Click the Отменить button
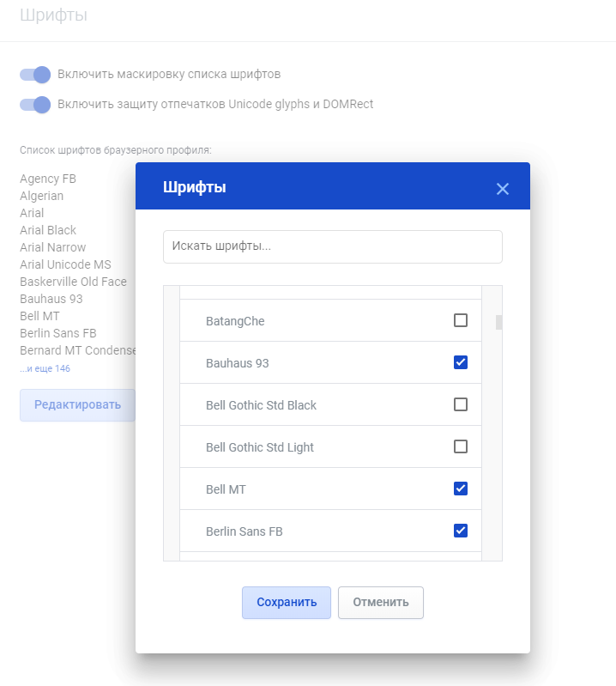Image resolution: width=616 pixels, height=686 pixels. click(x=381, y=603)
